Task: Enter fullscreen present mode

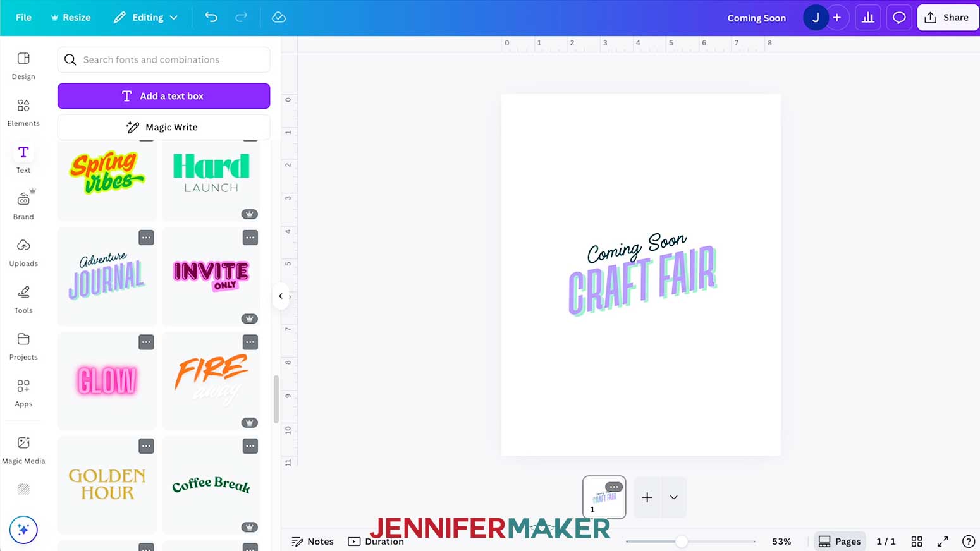Action: (943, 542)
